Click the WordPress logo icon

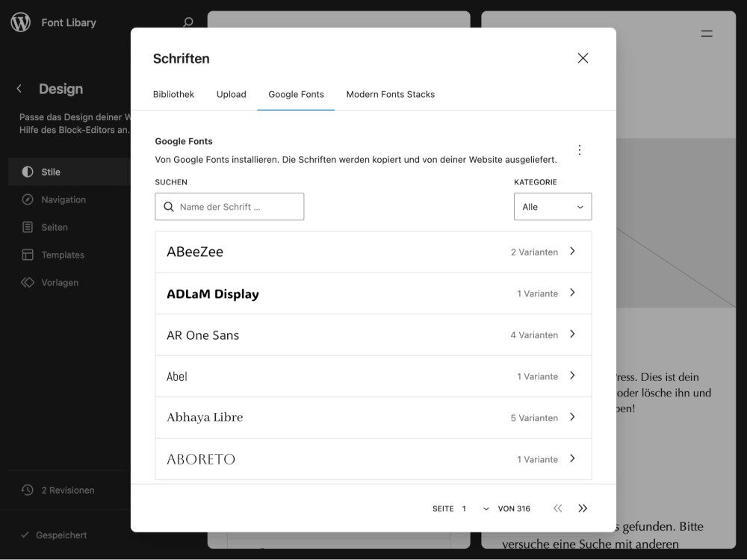coord(21,22)
